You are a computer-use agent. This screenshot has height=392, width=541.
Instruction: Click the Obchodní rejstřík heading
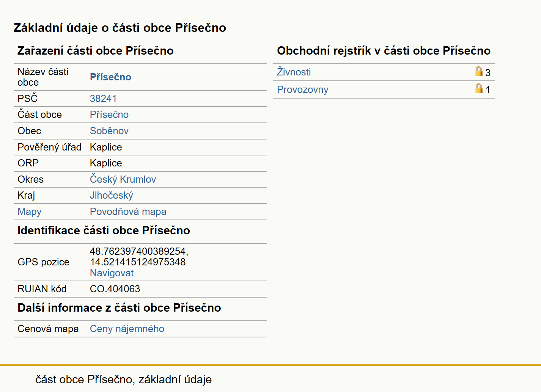tap(384, 51)
